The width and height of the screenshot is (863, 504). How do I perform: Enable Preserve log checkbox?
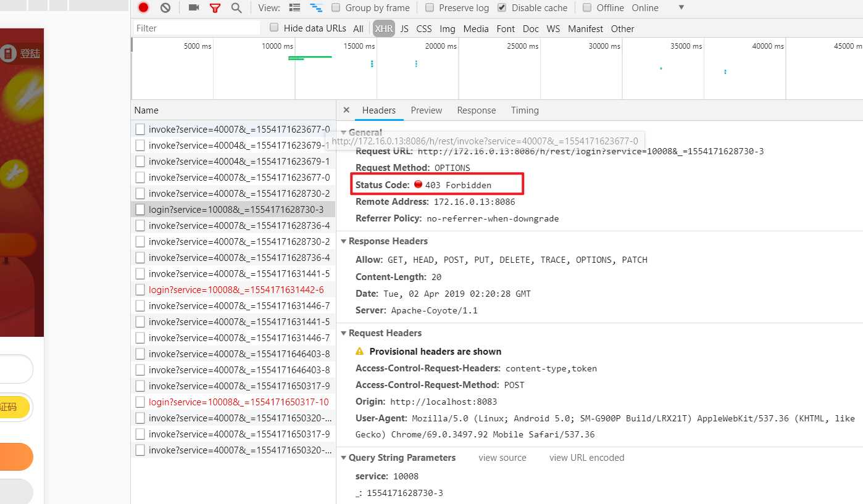click(429, 8)
